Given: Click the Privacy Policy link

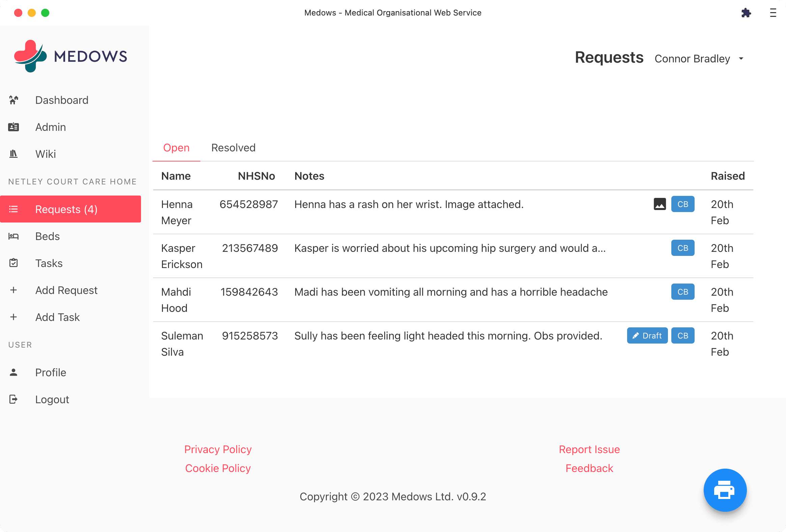Looking at the screenshot, I should [x=218, y=449].
